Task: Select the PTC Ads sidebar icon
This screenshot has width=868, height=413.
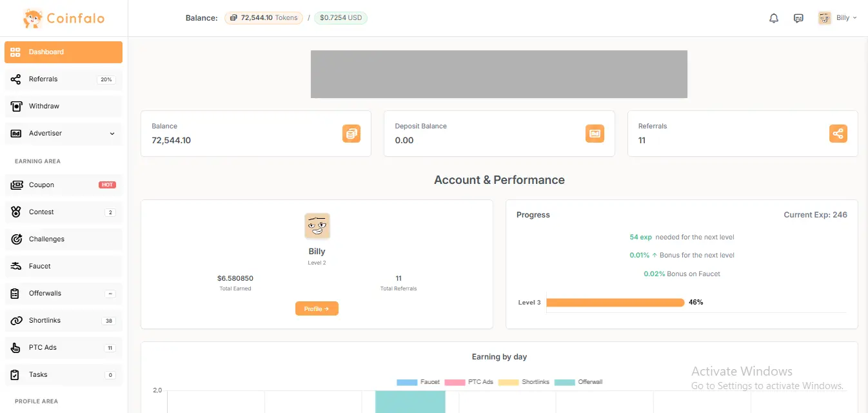Action: pyautogui.click(x=15, y=347)
